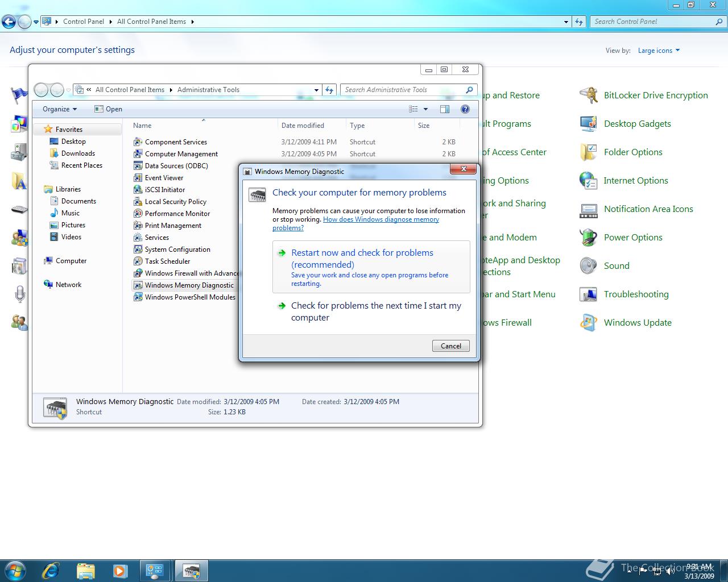This screenshot has width=728, height=582.
Task: Open Event Viewer icon
Action: [138, 177]
